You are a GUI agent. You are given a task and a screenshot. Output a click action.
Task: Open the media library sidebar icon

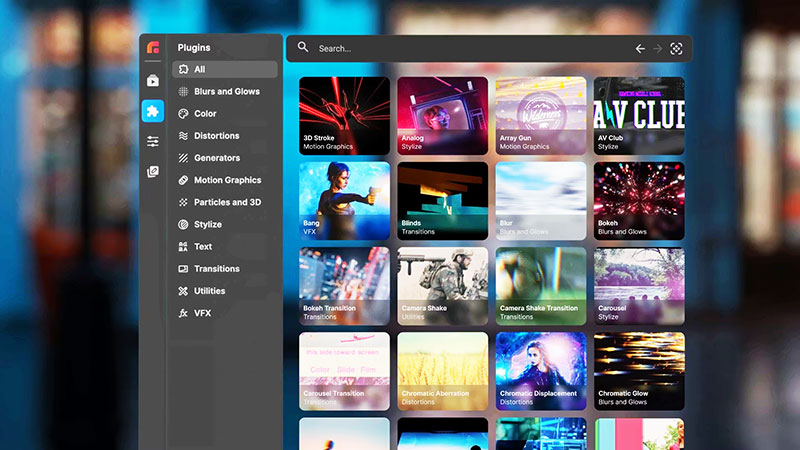(153, 80)
